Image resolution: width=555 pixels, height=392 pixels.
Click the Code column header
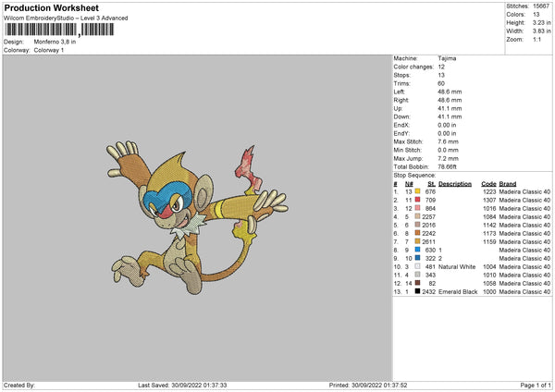(488, 183)
